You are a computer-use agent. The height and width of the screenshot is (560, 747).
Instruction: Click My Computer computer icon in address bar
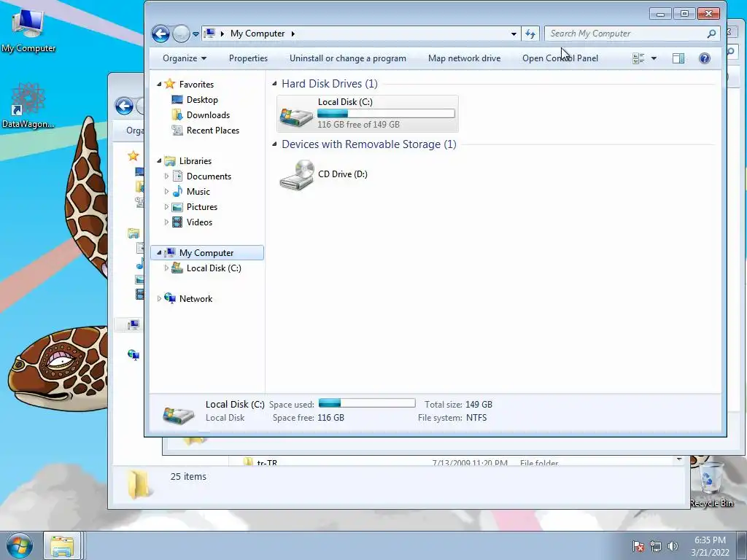coord(209,34)
